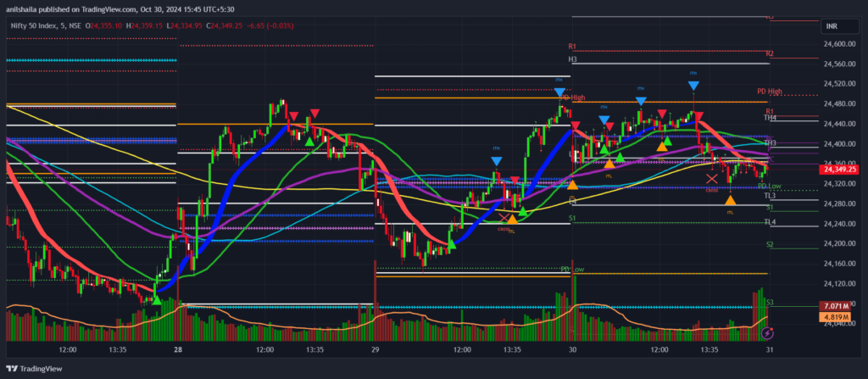The image size is (868, 379).
Task: Click the red cross marker in Oct 30 session
Action: (712, 178)
